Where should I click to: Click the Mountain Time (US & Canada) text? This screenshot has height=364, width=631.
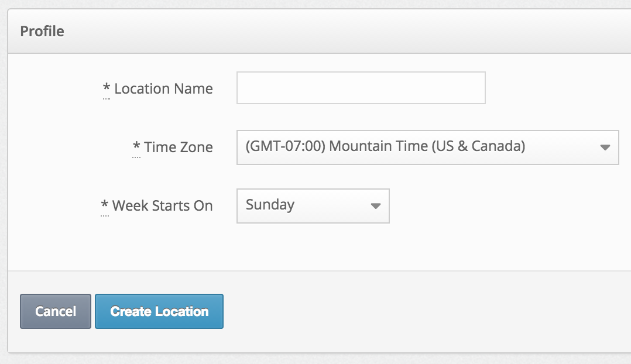coord(427,146)
